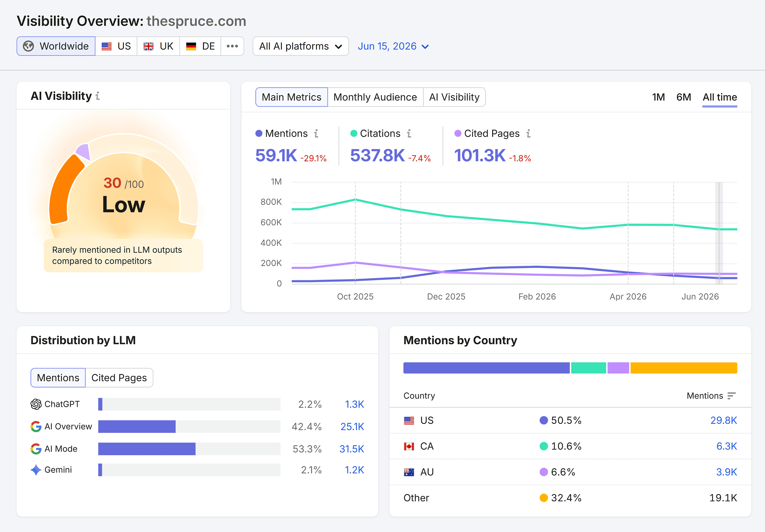Click the Cited Pages info icon
The image size is (765, 532).
pos(528,133)
